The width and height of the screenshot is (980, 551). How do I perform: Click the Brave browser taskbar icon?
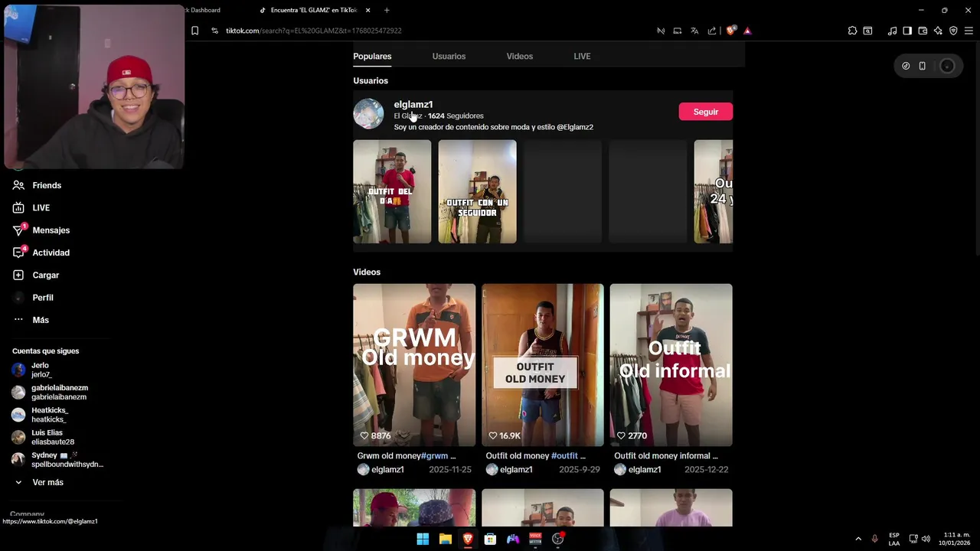(468, 539)
